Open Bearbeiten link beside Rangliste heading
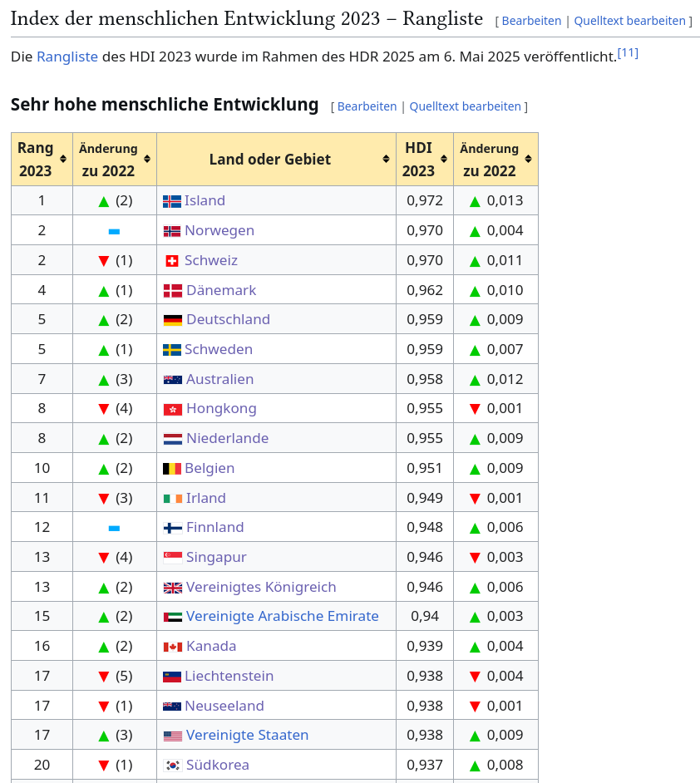 point(531,21)
